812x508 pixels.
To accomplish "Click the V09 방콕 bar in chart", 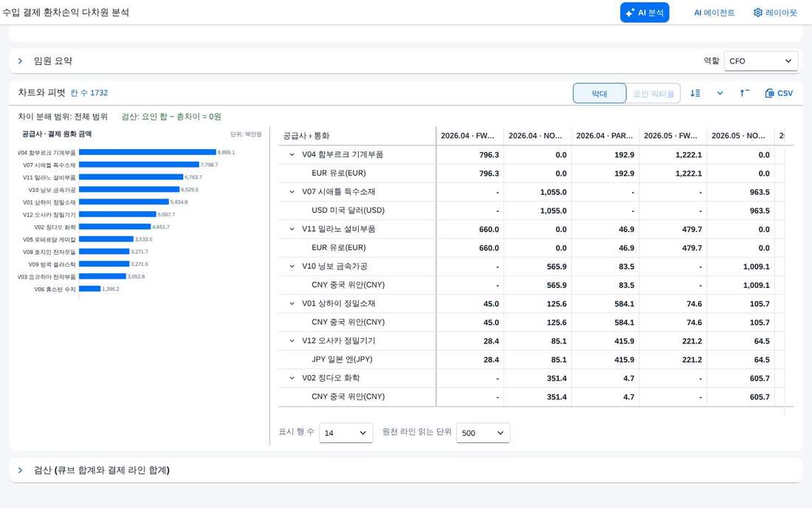I will 104,264.
